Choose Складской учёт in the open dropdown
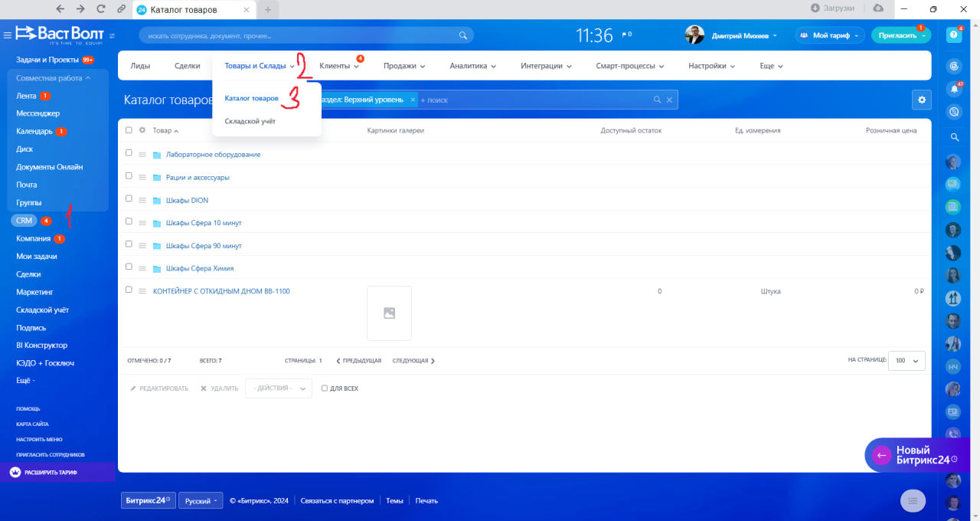 (x=250, y=121)
